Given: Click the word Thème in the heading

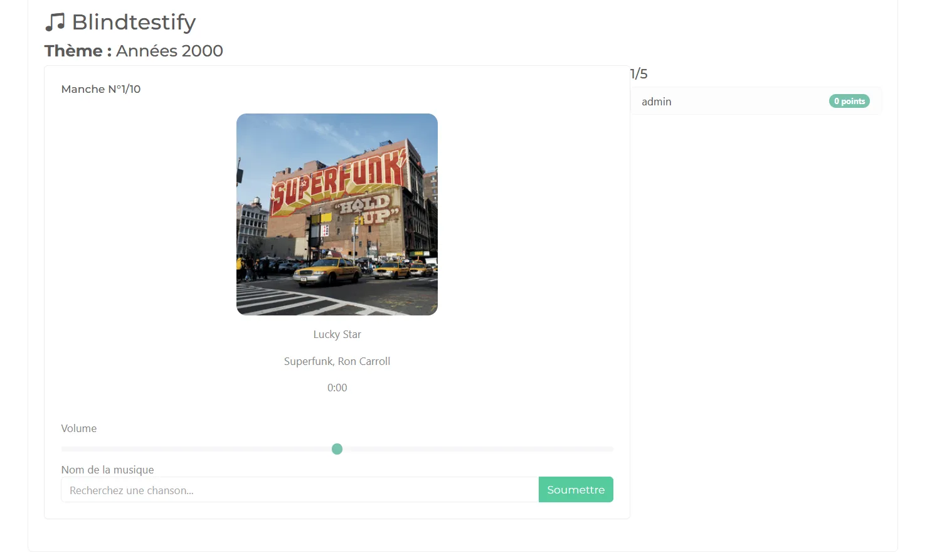Looking at the screenshot, I should click(73, 51).
